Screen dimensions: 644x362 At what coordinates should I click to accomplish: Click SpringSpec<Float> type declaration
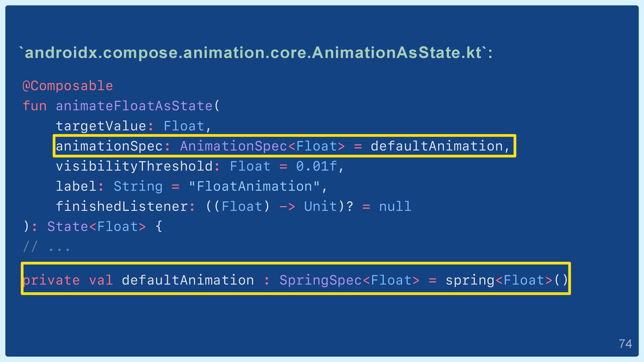(x=349, y=280)
